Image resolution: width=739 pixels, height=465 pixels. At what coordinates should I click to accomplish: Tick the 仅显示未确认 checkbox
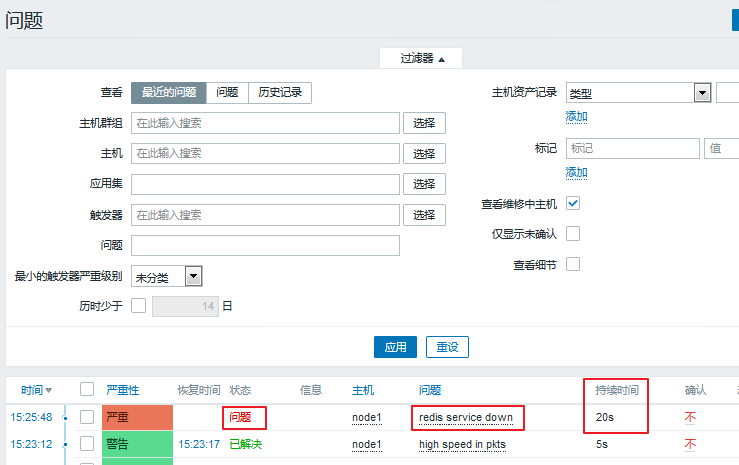click(573, 233)
